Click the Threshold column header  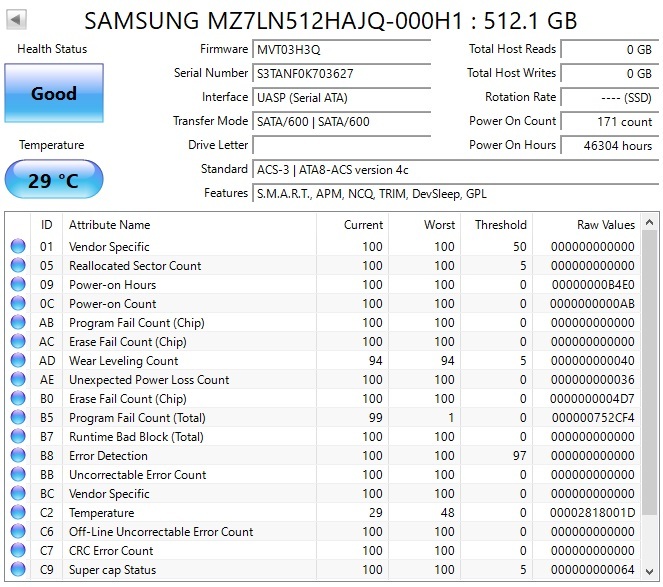tap(501, 225)
